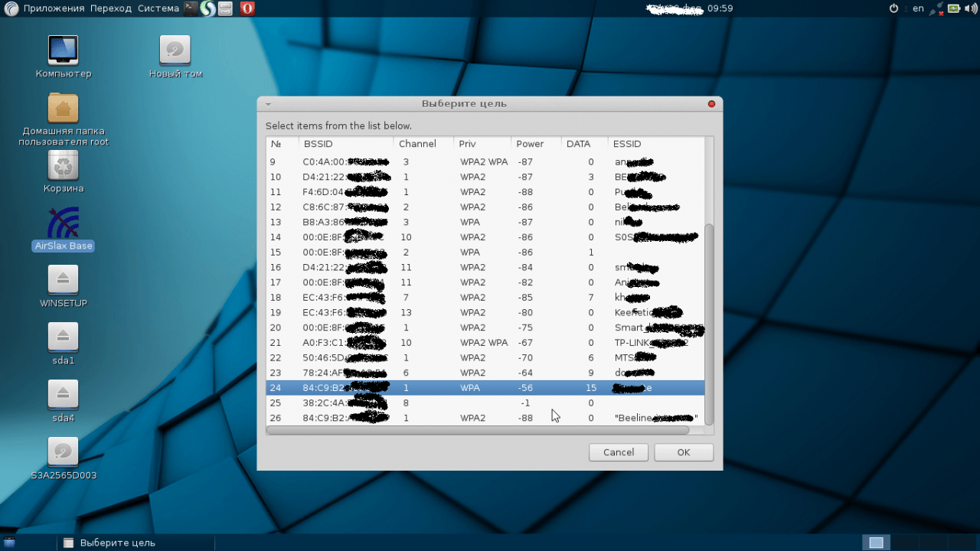The height and width of the screenshot is (551, 980).
Task: Expand the dialog window menu arrow
Action: (x=268, y=104)
